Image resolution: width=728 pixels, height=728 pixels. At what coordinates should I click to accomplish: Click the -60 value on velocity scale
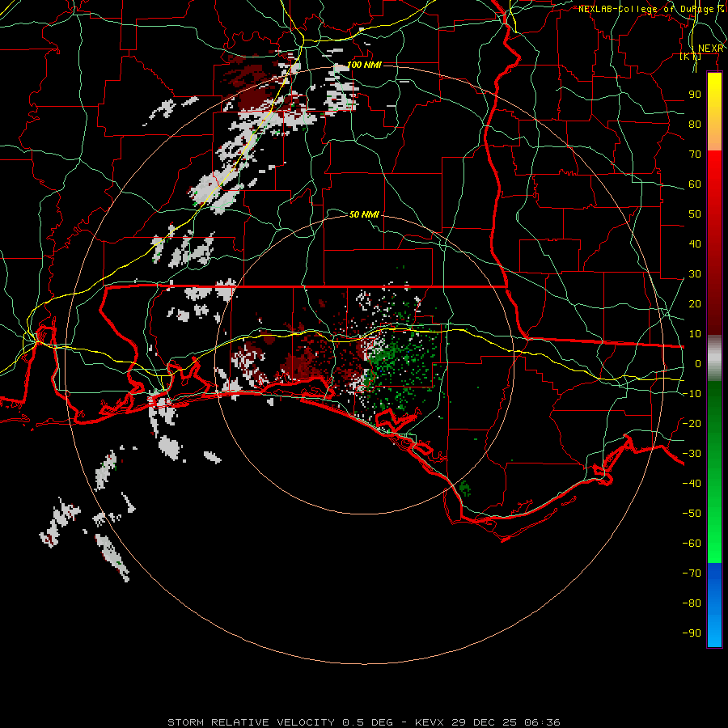point(692,544)
